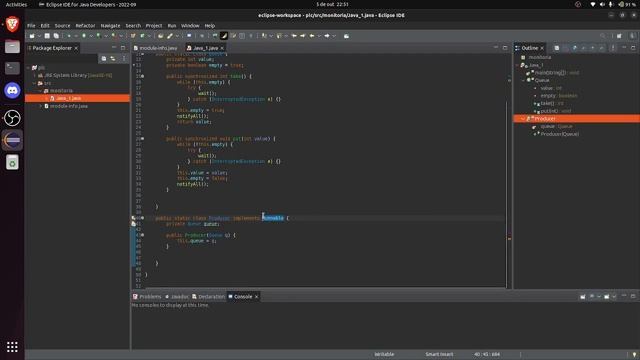Open the Forward navigation history dropdown

[x=334, y=36]
